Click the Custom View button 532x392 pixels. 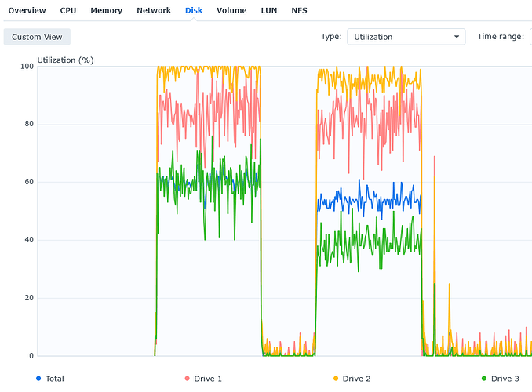point(37,37)
